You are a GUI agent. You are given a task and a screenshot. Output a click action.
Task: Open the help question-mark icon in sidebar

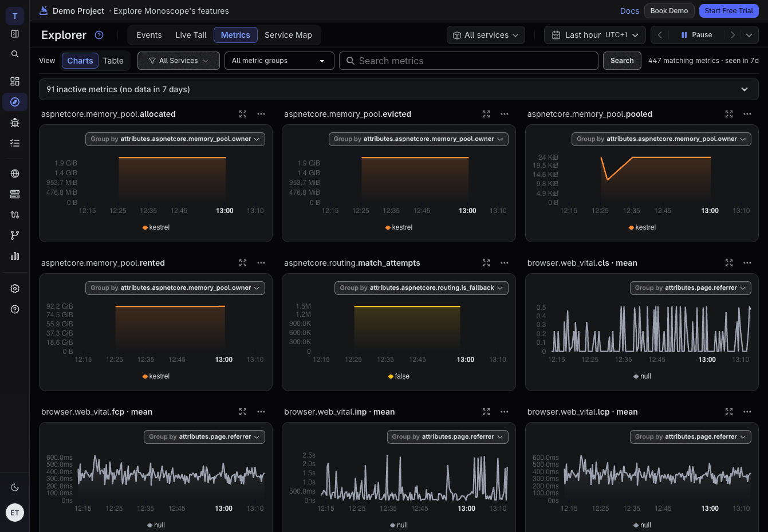[15, 309]
